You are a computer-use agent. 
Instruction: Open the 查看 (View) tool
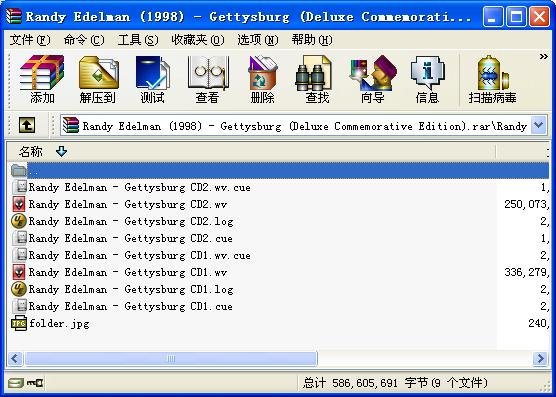click(x=207, y=79)
